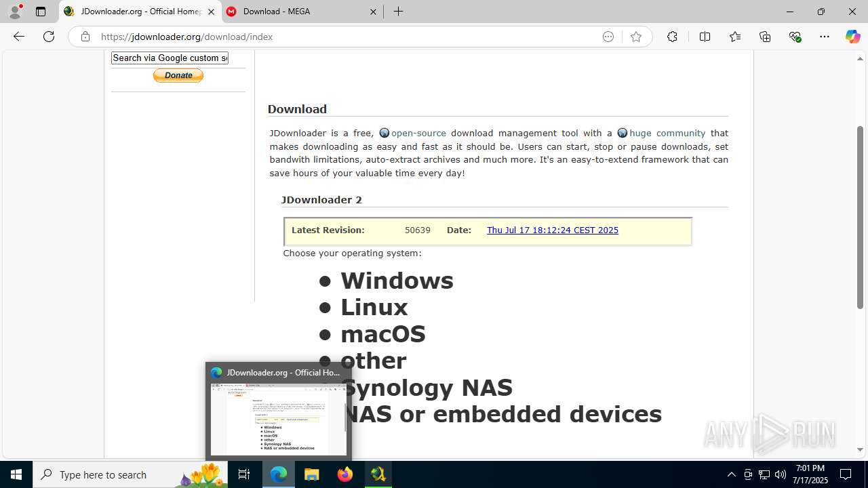Open the revision date link
The width and height of the screenshot is (868, 488).
click(553, 230)
